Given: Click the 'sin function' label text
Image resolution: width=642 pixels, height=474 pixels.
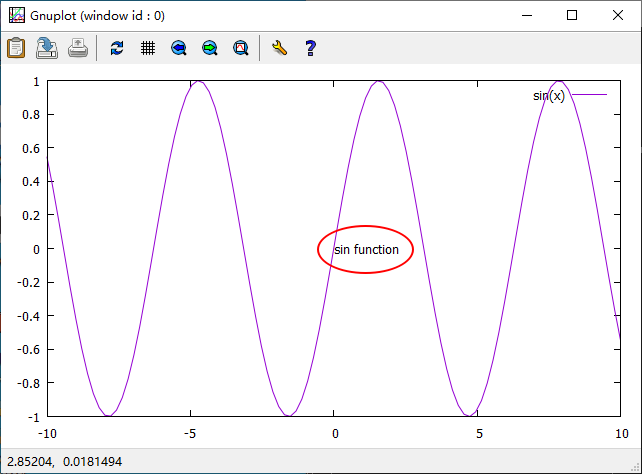Looking at the screenshot, I should click(x=366, y=249).
